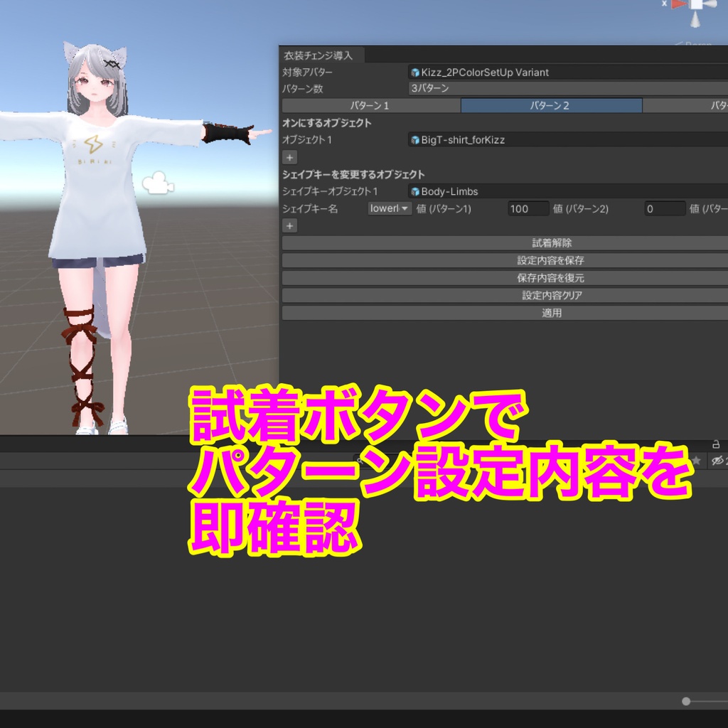Open the 3パターン pattern count selector
Viewport: 728px width, 728px height.
[x=498, y=88]
